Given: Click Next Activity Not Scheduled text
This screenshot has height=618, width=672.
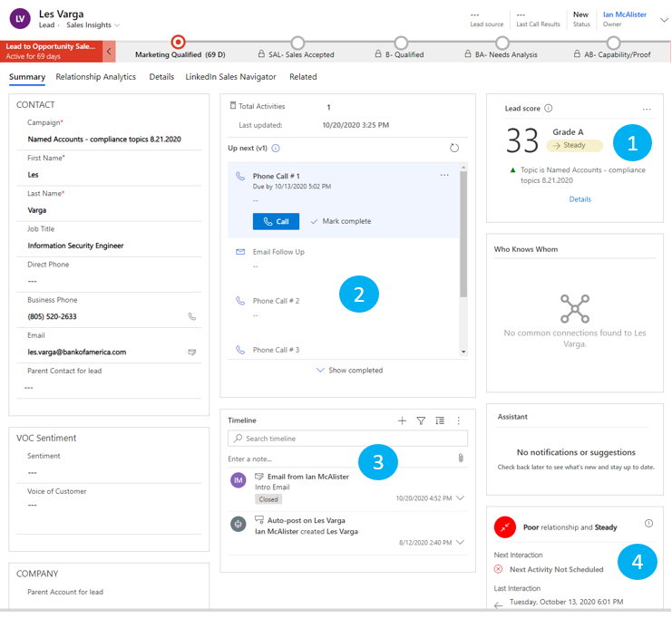Looking at the screenshot, I should [x=556, y=570].
